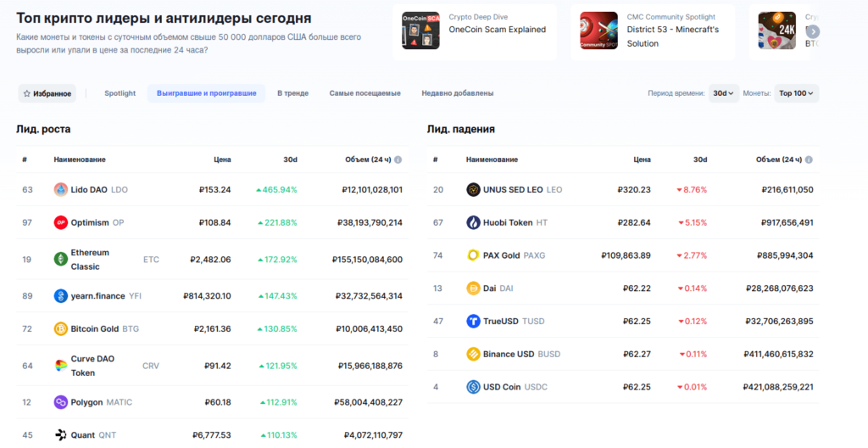The height and width of the screenshot is (448, 868).
Task: Click Ethereum Classic price ₽2,482.06
Action: click(210, 259)
